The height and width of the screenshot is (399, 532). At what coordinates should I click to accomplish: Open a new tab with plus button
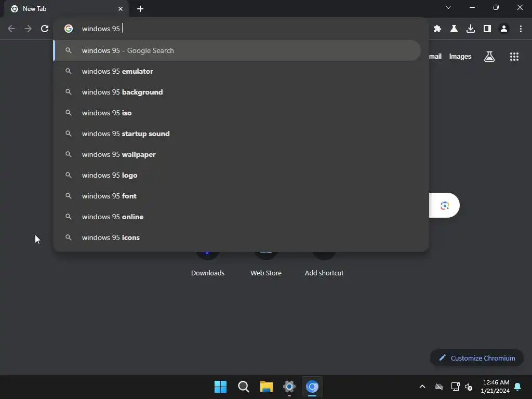tap(140, 9)
